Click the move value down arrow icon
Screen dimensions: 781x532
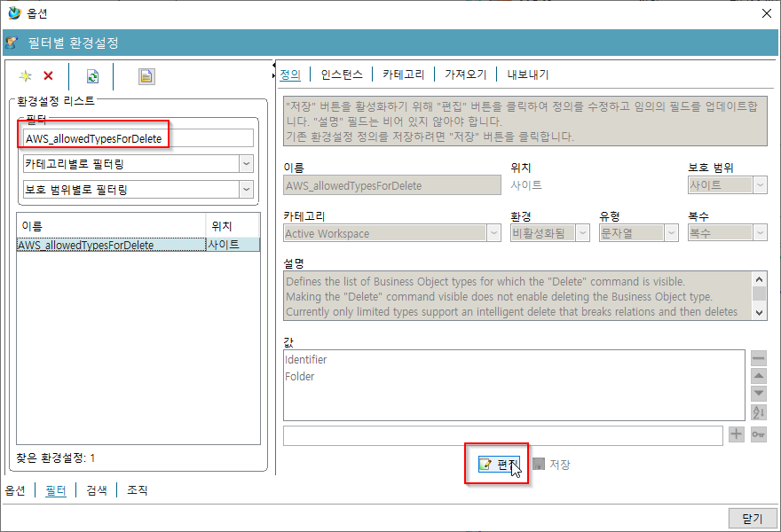tap(758, 394)
